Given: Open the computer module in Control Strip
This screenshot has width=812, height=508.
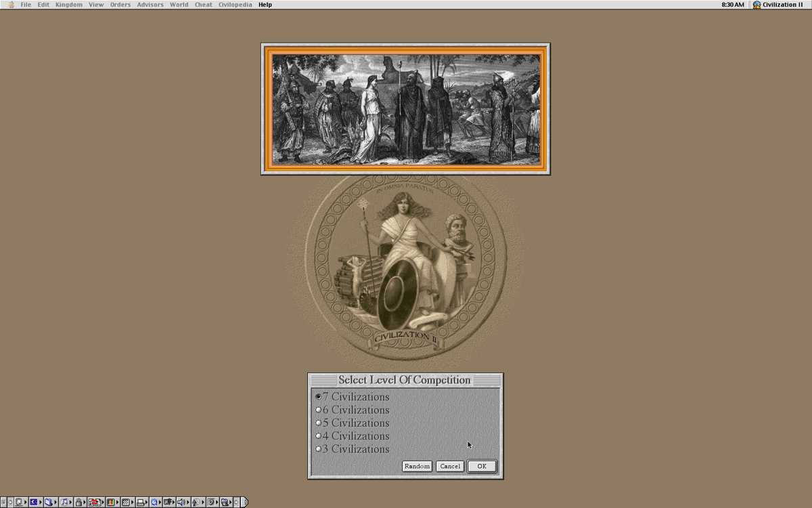Looking at the screenshot, I should pyautogui.click(x=20, y=503).
